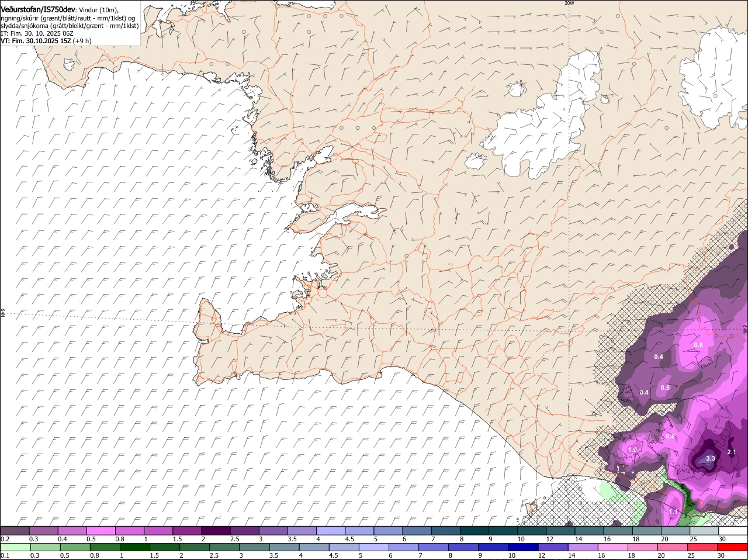Click the 'IT: Fim. 30. 10. 2025 06Z' line

click(37, 33)
